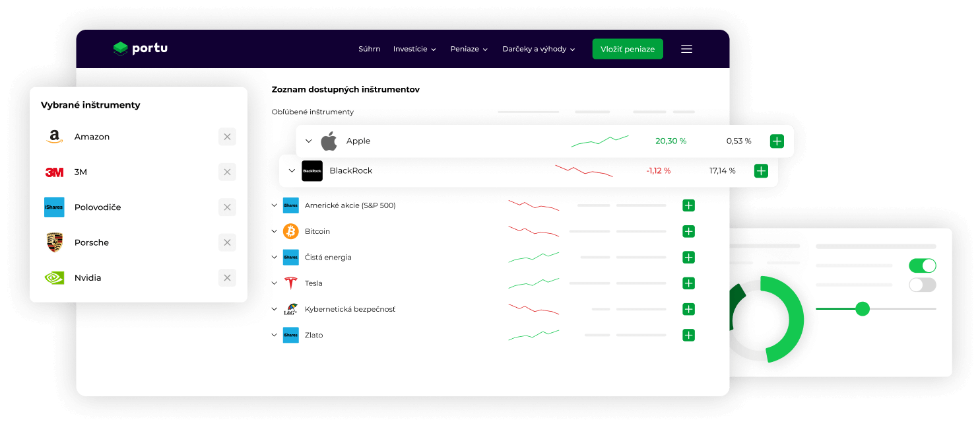Expand the Apple row chevron
Viewport: 980px width, 426px height.
308,141
